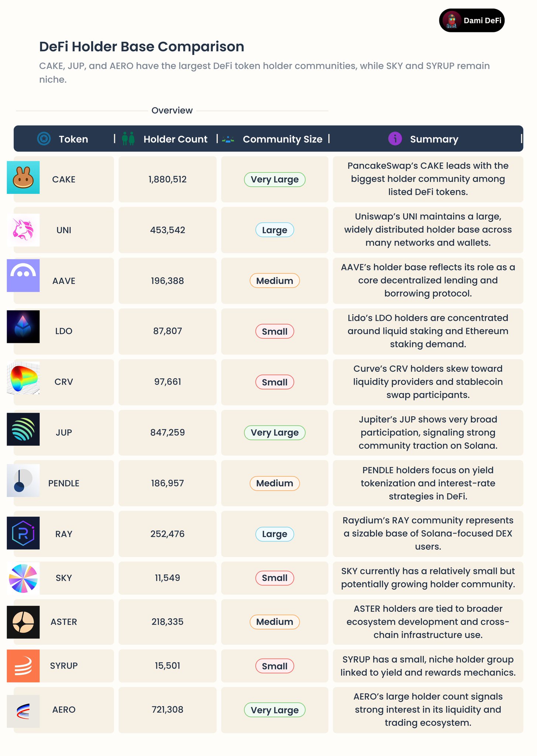537x756 pixels.
Task: Click CAKE's Very Large badge
Action: (x=275, y=179)
